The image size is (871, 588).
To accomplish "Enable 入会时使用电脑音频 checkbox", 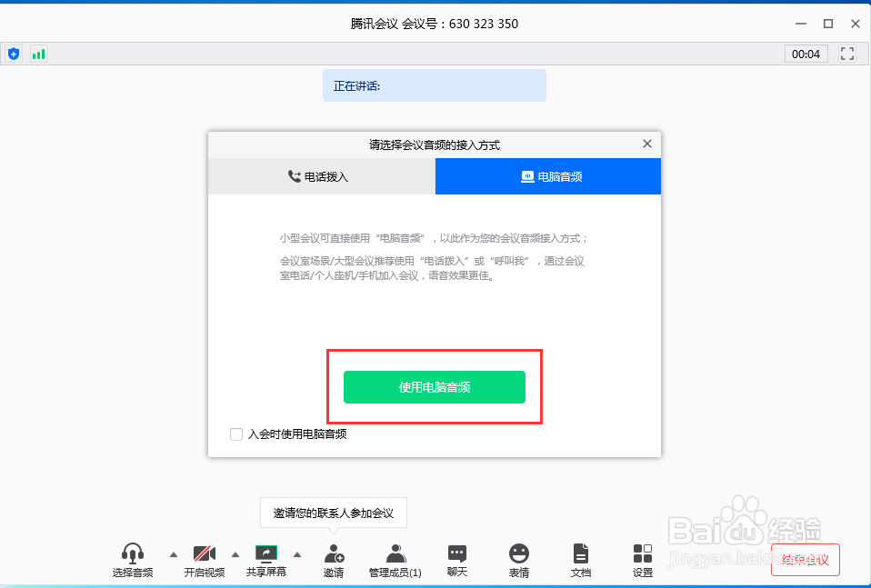I will pos(236,434).
